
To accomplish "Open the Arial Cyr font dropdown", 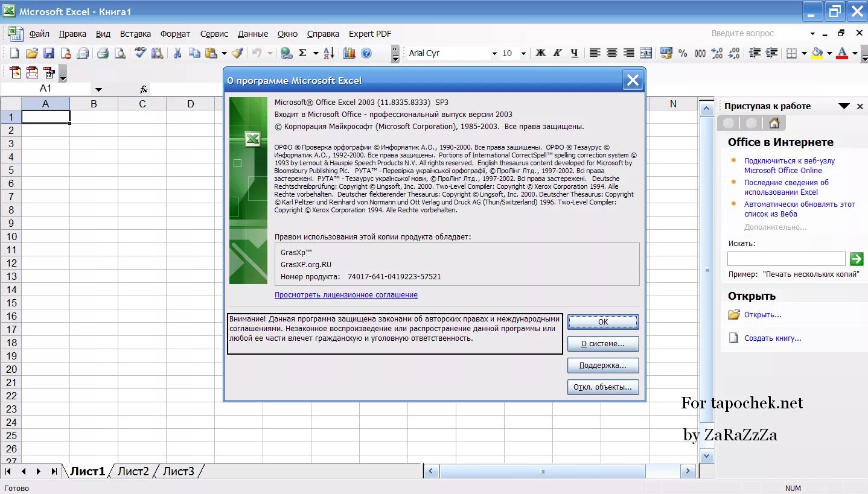I will (494, 53).
